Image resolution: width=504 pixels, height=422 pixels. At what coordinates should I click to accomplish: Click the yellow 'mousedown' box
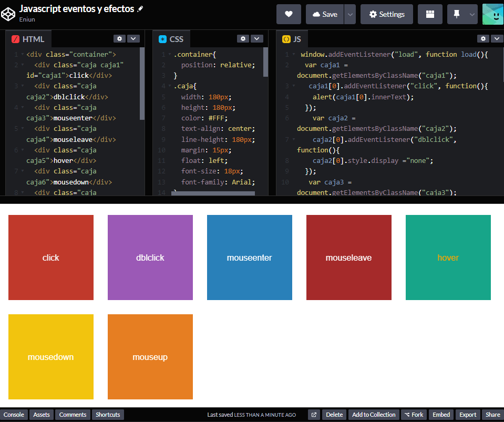51,357
